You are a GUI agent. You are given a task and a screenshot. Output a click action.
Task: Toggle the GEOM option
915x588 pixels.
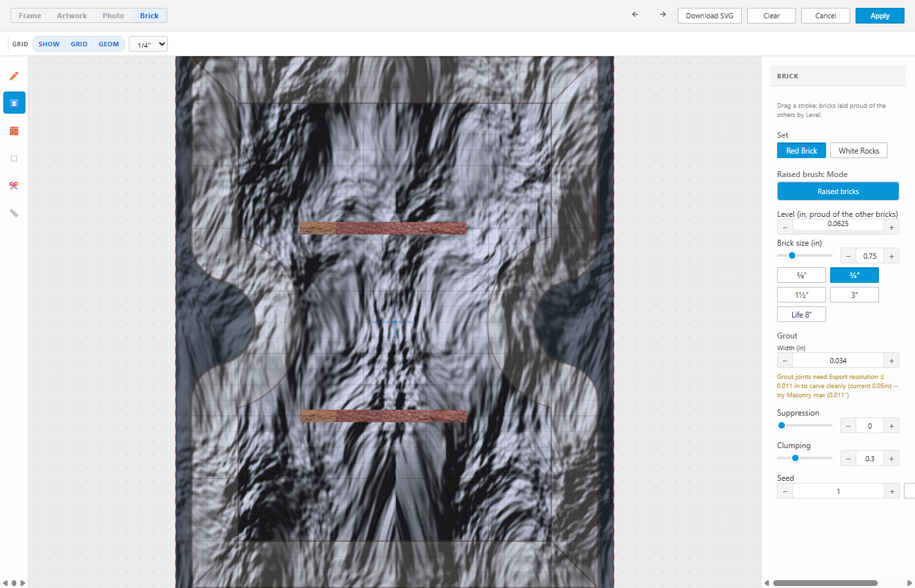click(x=108, y=44)
